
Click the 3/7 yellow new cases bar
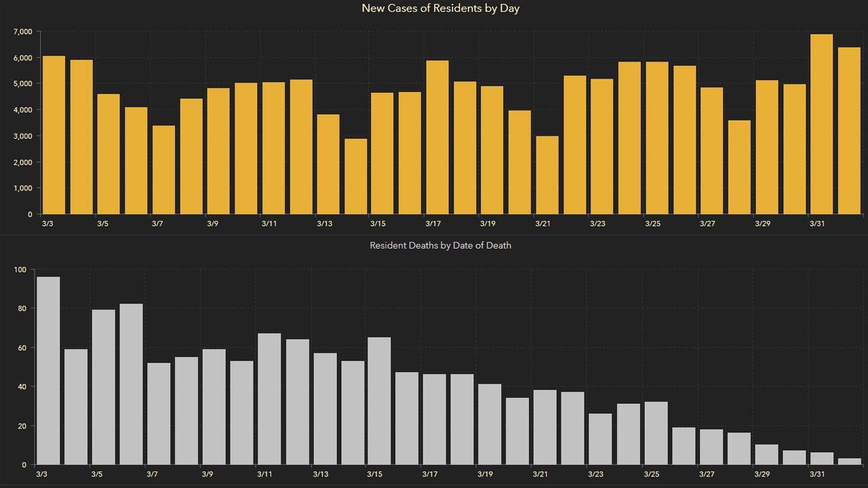(163, 169)
